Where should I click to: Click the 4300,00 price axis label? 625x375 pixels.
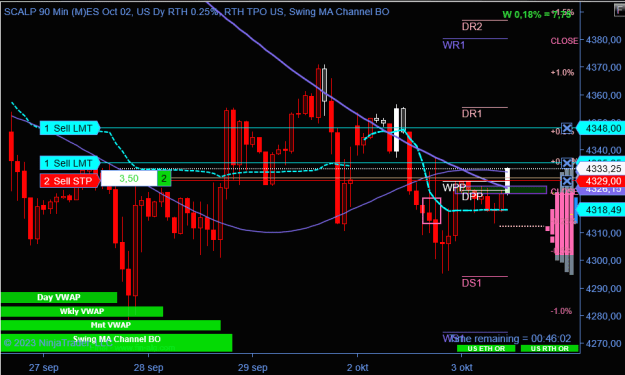[x=603, y=260]
